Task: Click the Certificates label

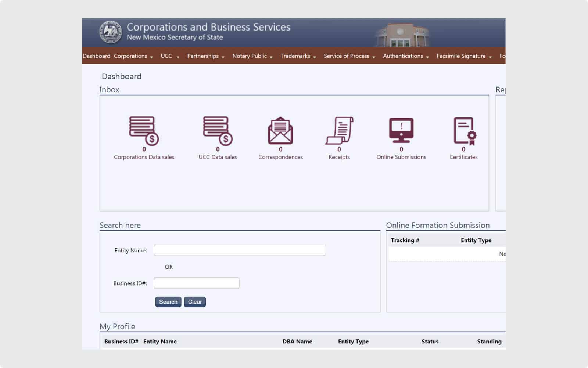Action: click(463, 157)
